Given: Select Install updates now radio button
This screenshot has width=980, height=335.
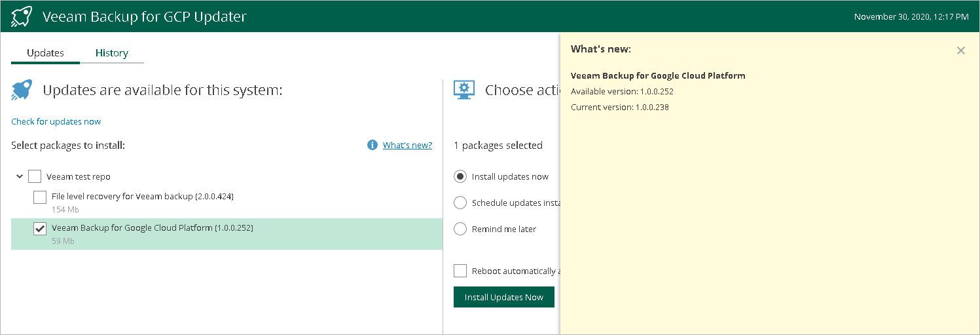Looking at the screenshot, I should point(460,176).
